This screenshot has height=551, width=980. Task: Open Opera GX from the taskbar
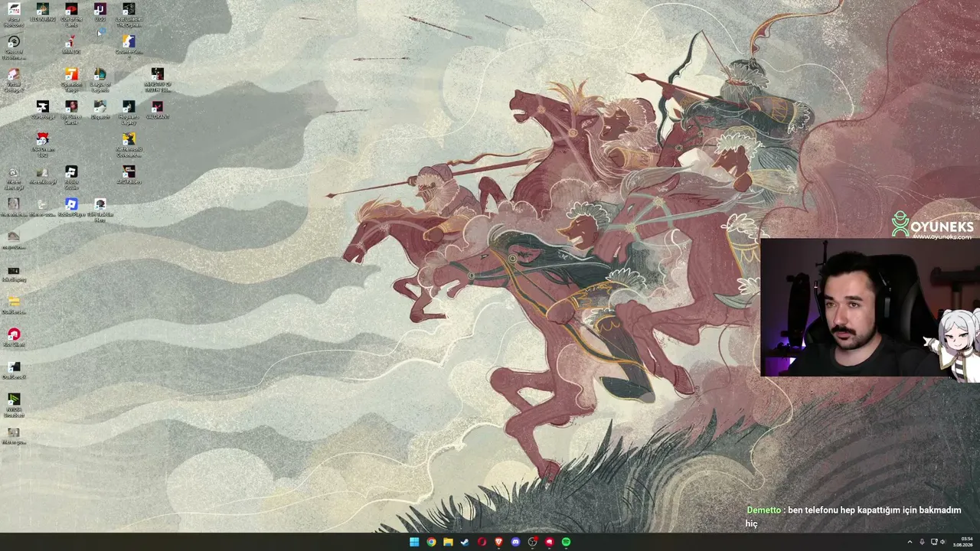pos(482,542)
